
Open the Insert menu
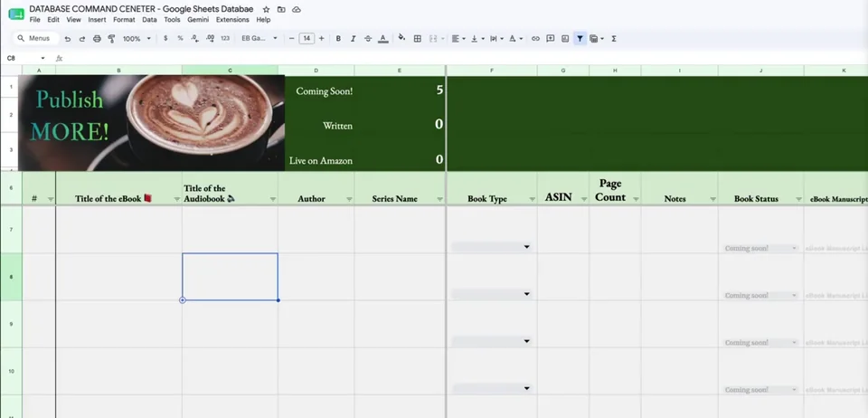(97, 19)
